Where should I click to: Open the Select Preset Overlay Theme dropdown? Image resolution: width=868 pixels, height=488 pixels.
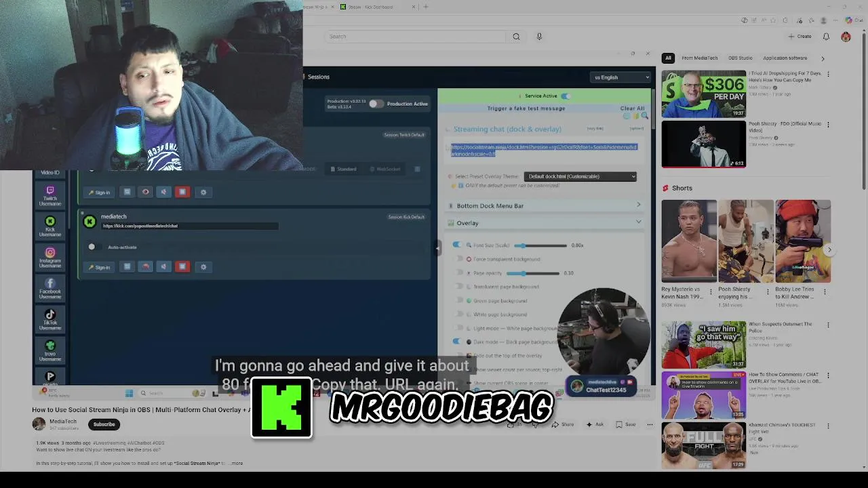pyautogui.click(x=580, y=176)
